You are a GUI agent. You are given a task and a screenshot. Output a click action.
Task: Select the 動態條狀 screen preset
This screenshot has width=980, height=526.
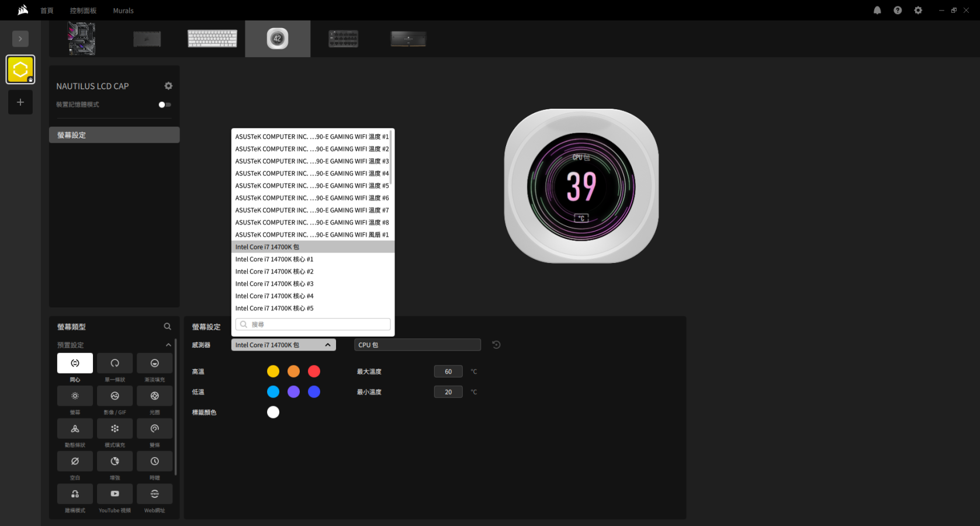75,428
